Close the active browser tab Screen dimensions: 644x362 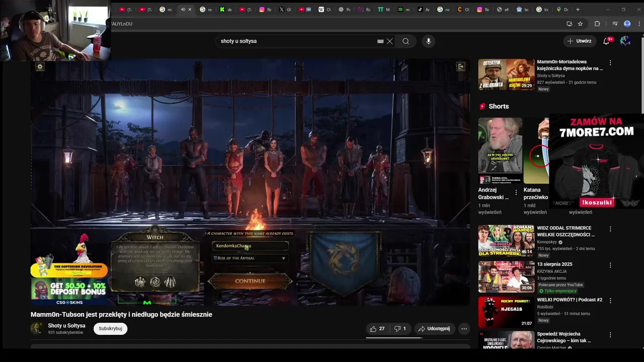point(190,10)
